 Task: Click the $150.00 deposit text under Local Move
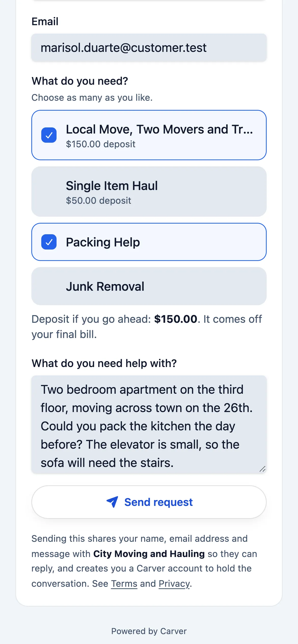point(101,144)
